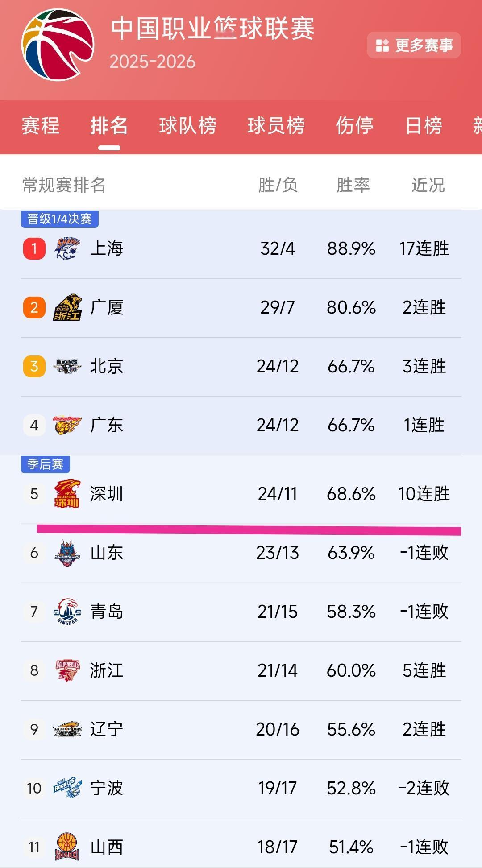
Task: Click the Shenzhen Leopards logo
Action: (x=67, y=494)
